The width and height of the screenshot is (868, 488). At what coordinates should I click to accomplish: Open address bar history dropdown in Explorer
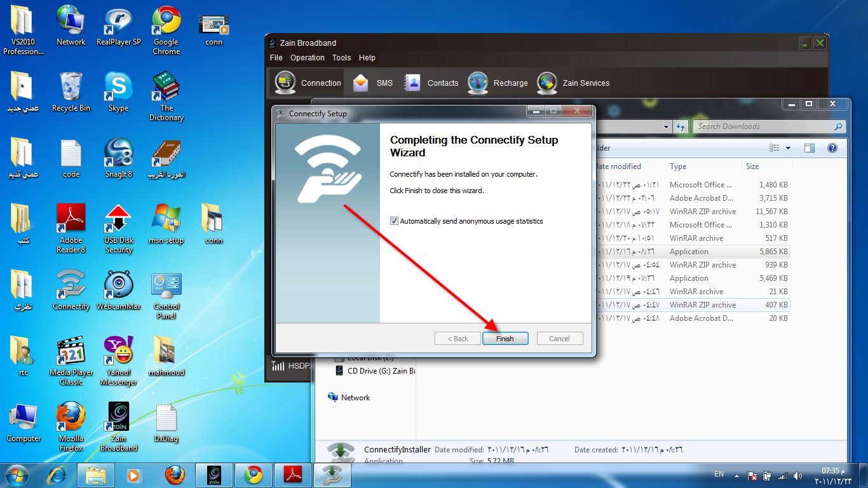(x=667, y=126)
